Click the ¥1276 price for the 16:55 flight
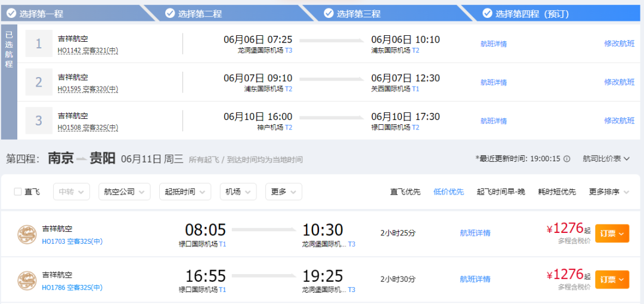This screenshot has height=304, width=644. pos(565,274)
